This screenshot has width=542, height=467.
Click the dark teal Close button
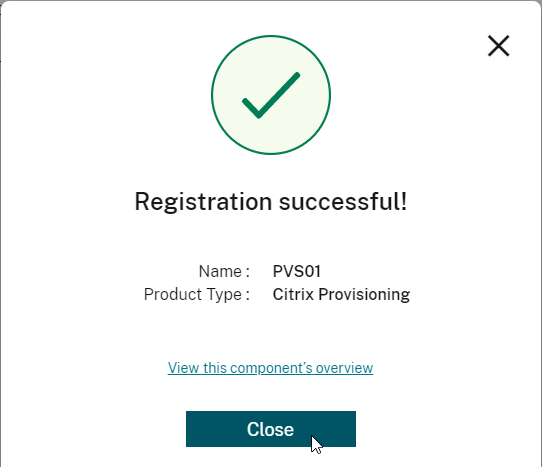[271, 429]
